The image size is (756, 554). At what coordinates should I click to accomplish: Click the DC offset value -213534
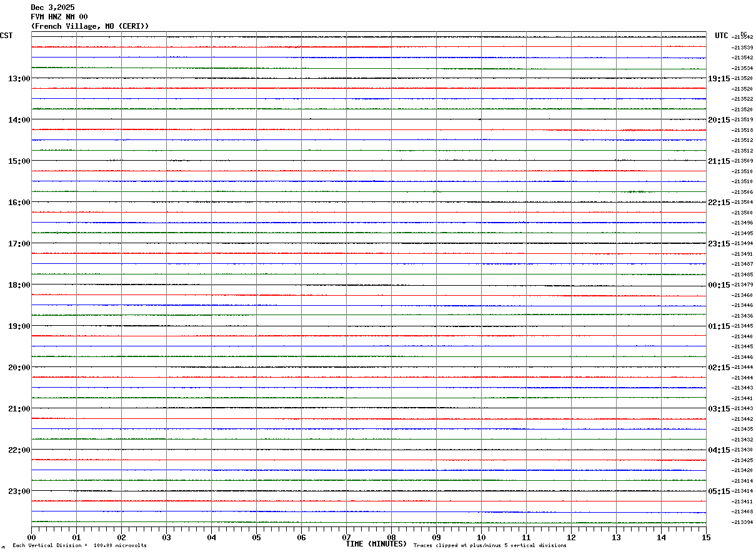click(742, 68)
